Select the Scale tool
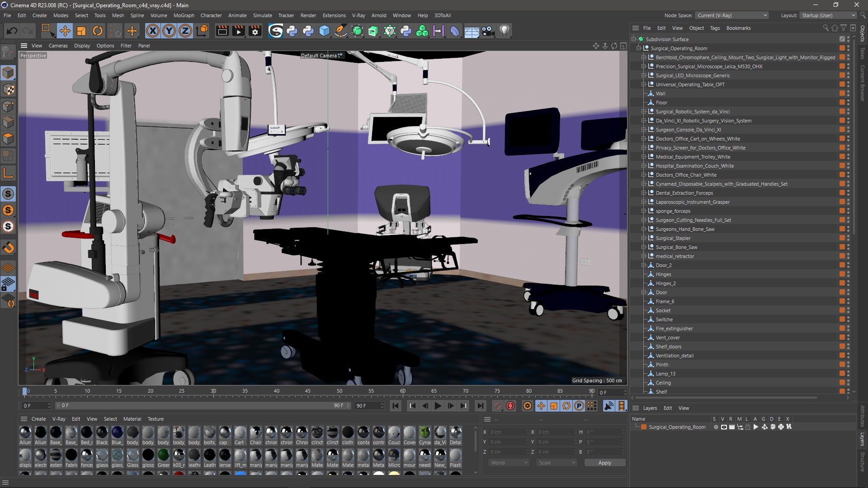The width and height of the screenshot is (868, 488). [x=81, y=31]
